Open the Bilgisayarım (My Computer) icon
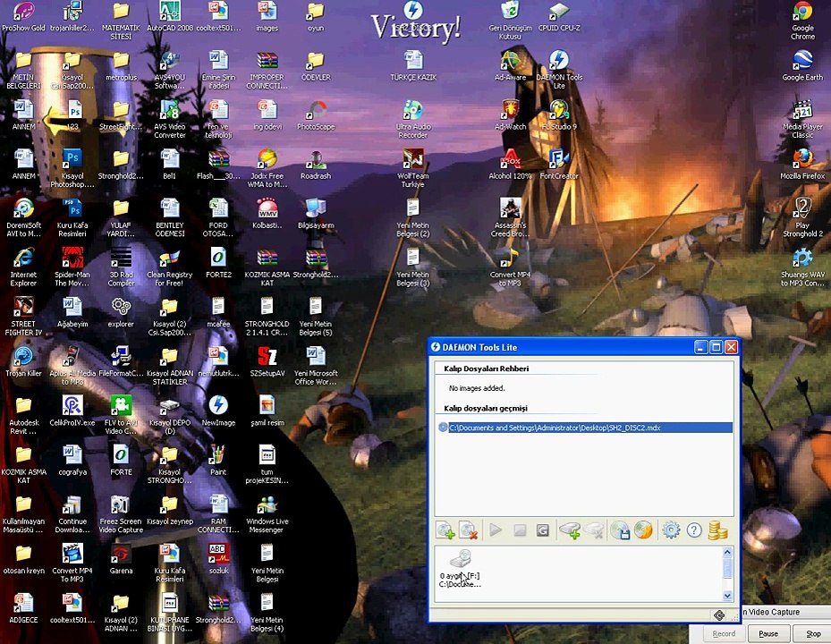Image resolution: width=831 pixels, height=644 pixels. point(316,214)
